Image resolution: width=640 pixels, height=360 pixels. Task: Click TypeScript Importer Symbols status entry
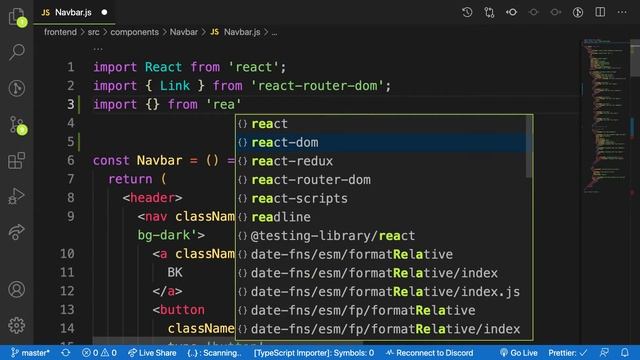(x=313, y=353)
